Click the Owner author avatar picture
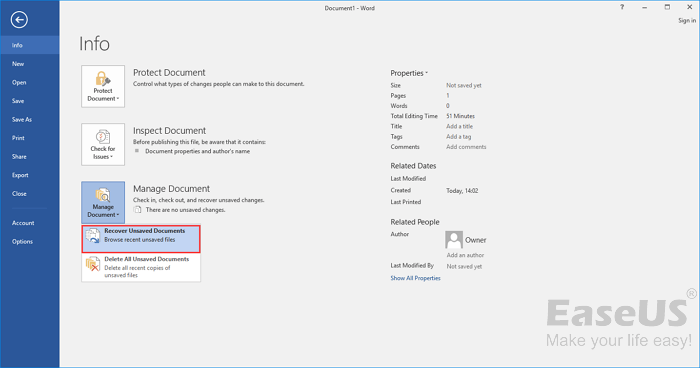This screenshot has height=368, width=700. point(454,240)
